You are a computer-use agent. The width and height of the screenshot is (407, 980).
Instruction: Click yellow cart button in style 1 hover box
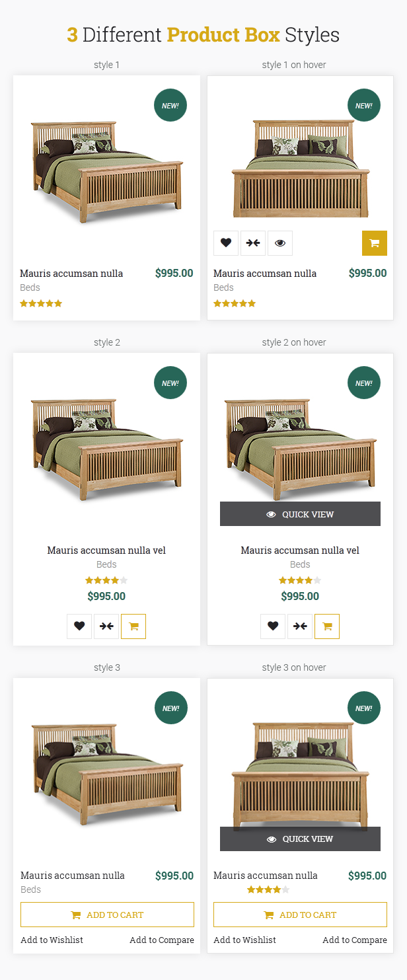tap(375, 243)
